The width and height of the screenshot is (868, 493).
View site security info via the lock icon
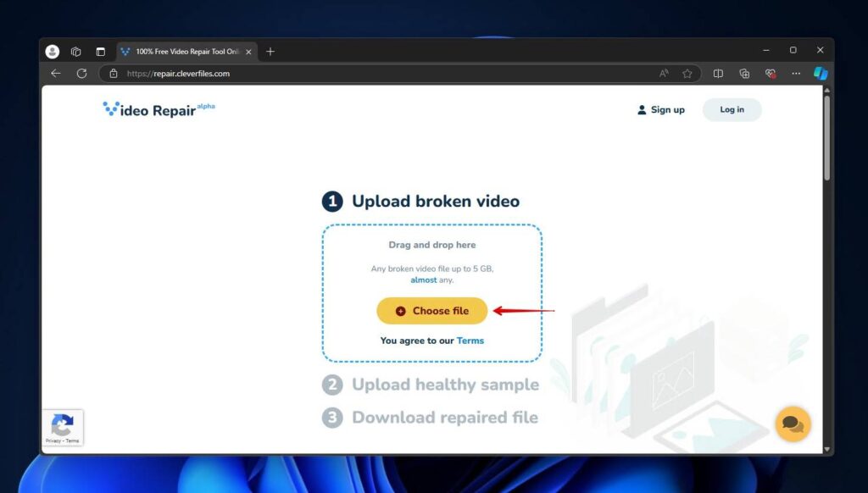(114, 74)
